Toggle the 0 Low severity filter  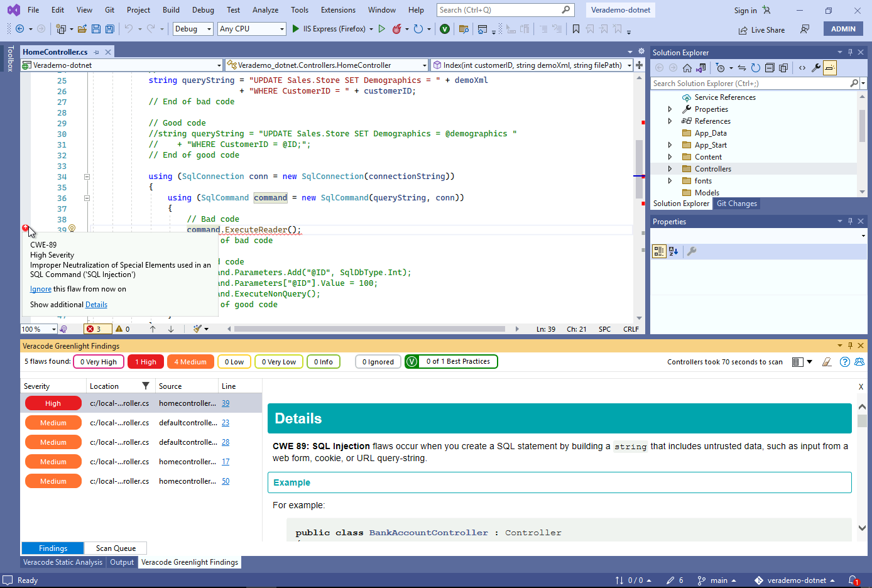[234, 362]
